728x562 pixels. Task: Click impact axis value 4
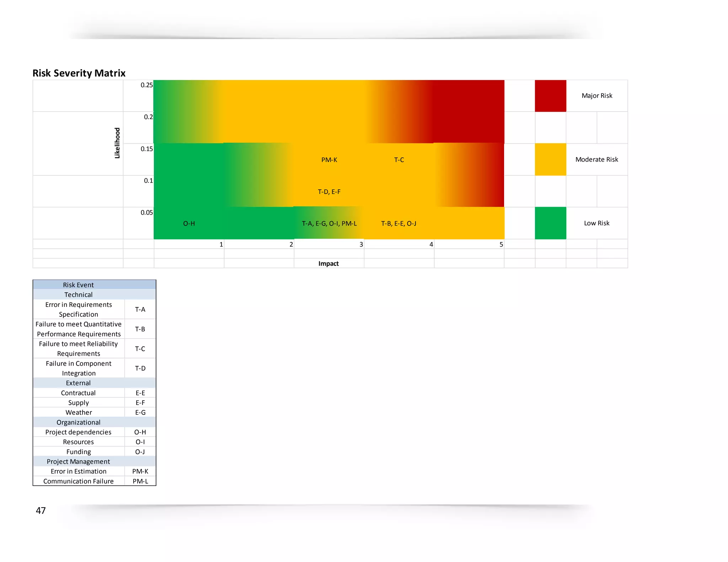point(431,244)
